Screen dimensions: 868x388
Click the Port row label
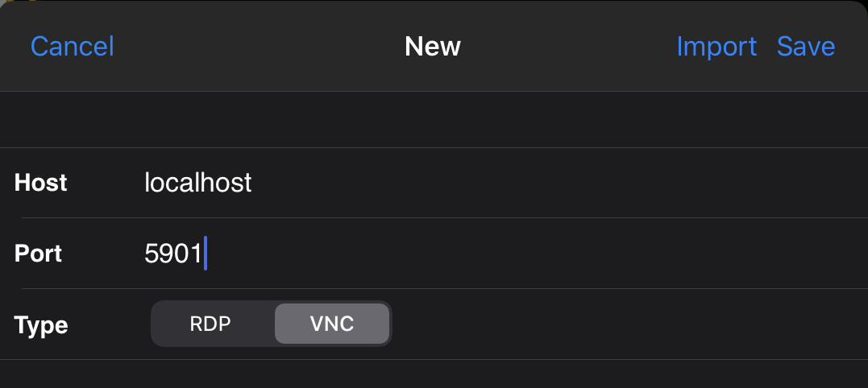[x=38, y=254]
